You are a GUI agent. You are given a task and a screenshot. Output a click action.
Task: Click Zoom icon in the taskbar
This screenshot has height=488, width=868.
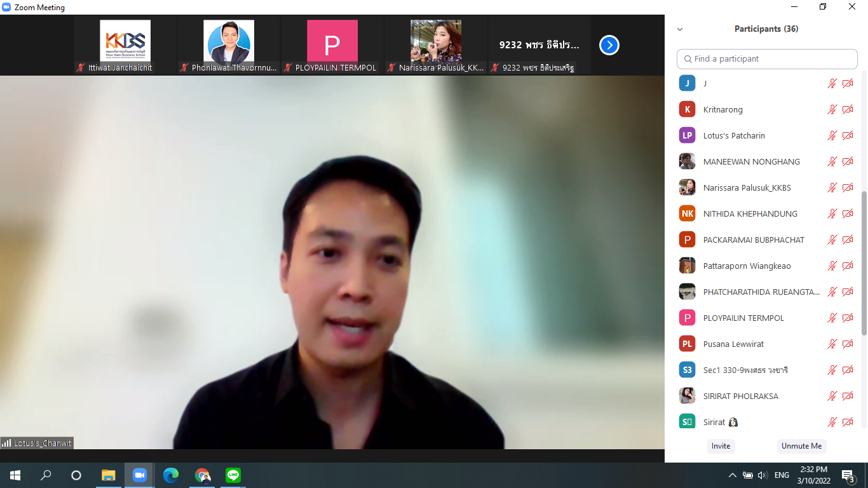pos(140,475)
